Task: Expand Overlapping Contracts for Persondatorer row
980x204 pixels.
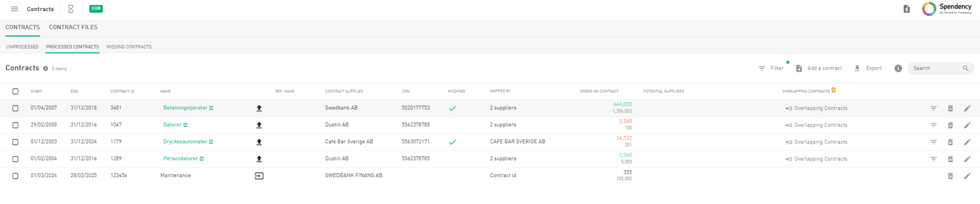Action: coord(816,159)
